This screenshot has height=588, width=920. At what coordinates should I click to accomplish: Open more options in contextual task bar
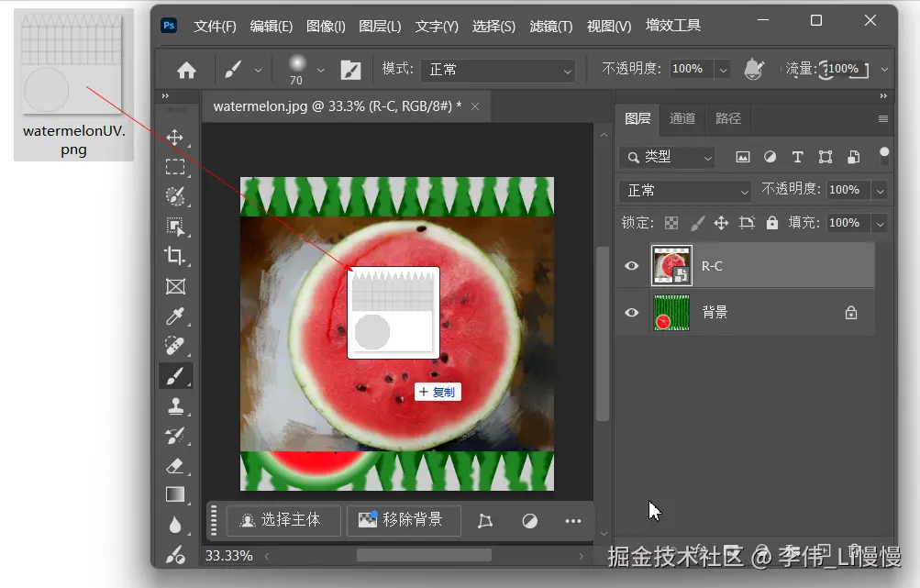[x=572, y=520]
